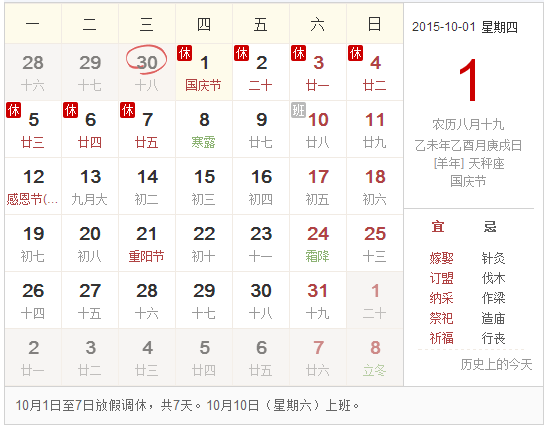Click the 休 holiday badge on October 2
Screen dimensions: 552x430
coord(242,53)
